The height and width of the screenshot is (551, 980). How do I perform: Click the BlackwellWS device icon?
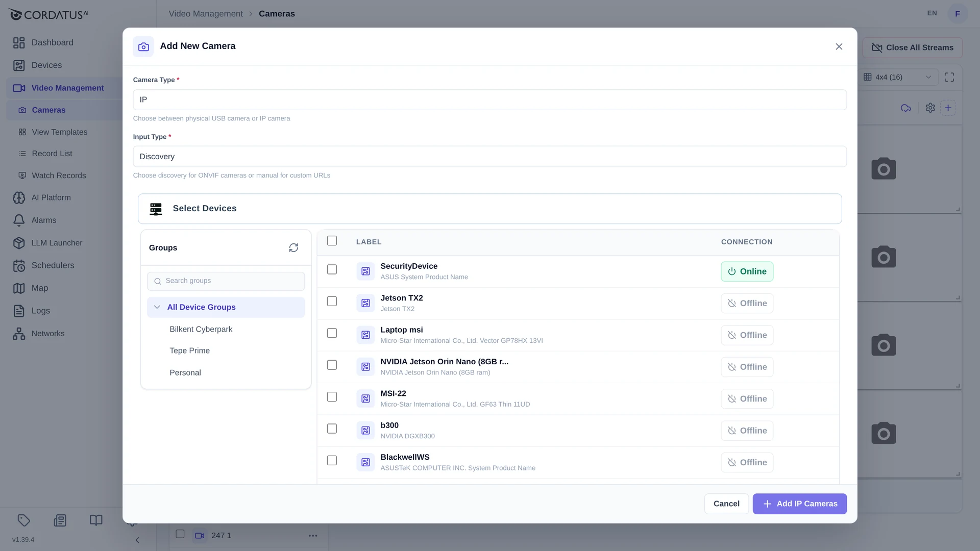click(365, 462)
